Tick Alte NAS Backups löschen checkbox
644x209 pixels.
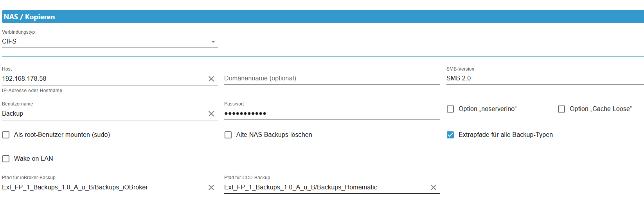(228, 135)
